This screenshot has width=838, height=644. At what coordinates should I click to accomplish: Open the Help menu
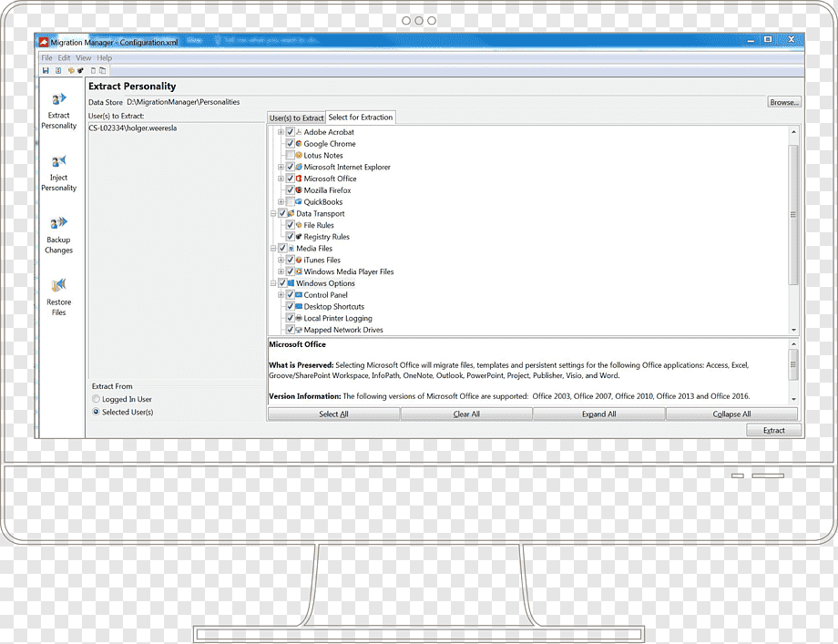point(104,57)
